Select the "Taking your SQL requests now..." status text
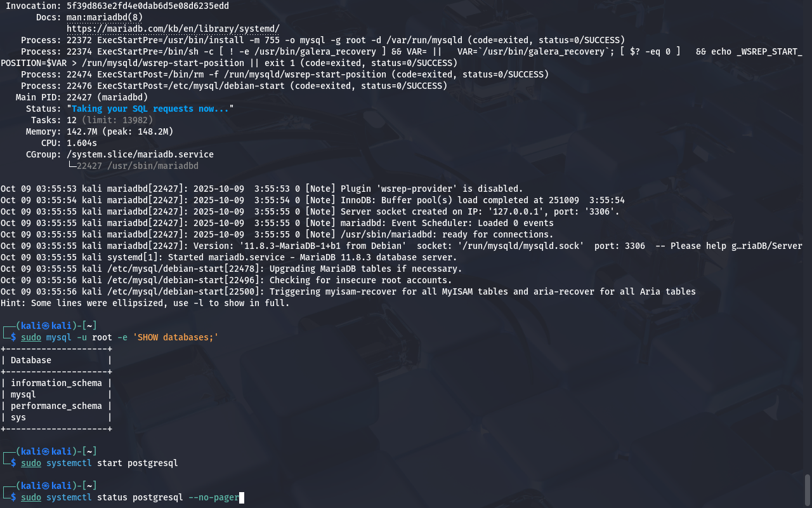The image size is (812, 508). coord(152,109)
